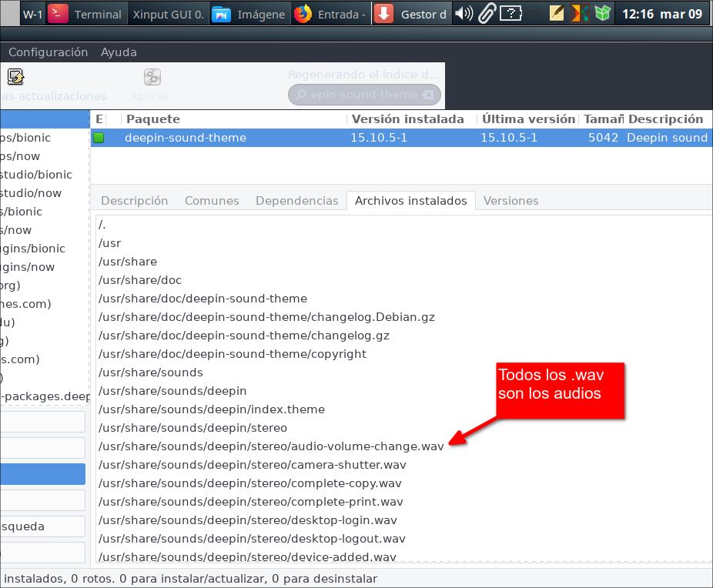Screen dimensions: 713x588
Task: Toggle the green status box of deepin-sound-theme
Action: point(99,138)
